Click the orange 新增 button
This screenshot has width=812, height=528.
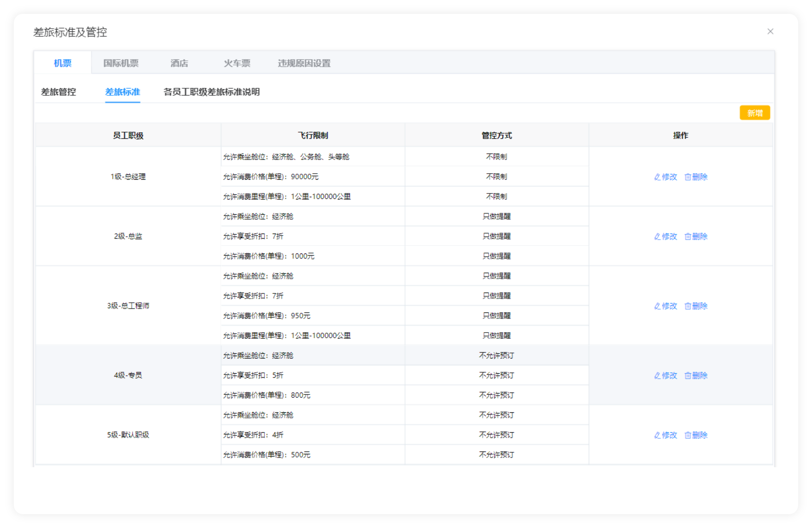click(754, 113)
